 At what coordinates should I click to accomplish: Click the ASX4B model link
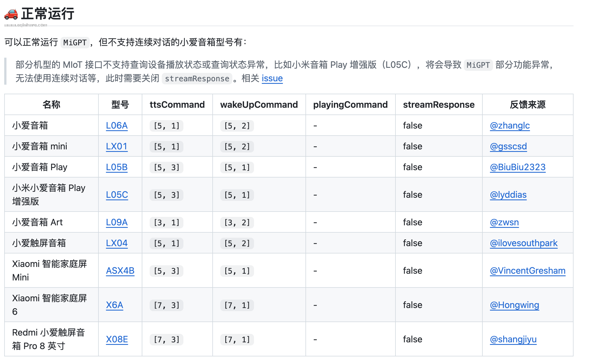pos(120,271)
